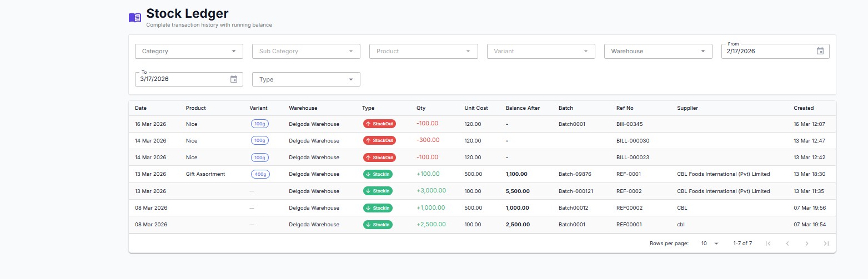The image size is (868, 279).
Task: Click created time 13 Mar 18:30
Action: click(809, 174)
